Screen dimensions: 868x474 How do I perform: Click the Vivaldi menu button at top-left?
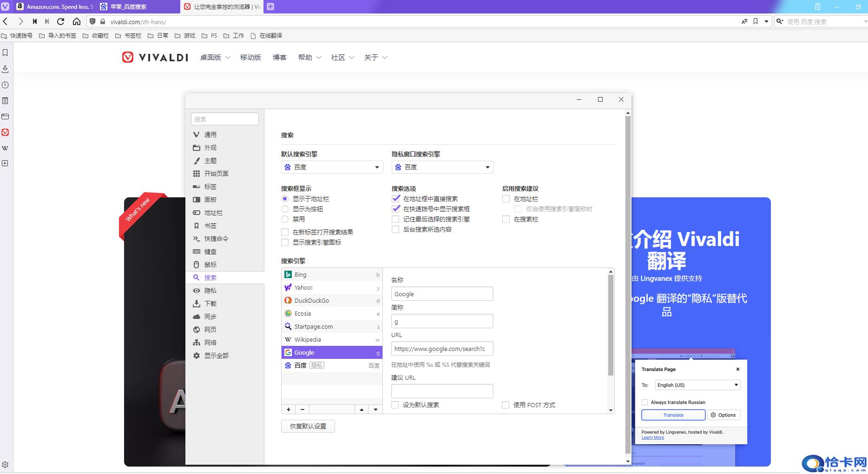(5, 6)
